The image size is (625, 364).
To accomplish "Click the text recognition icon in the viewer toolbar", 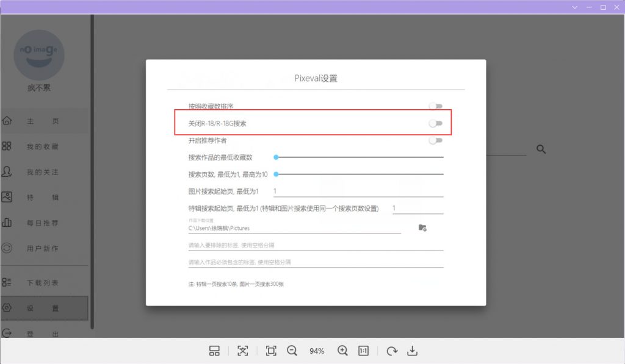I will [x=243, y=351].
